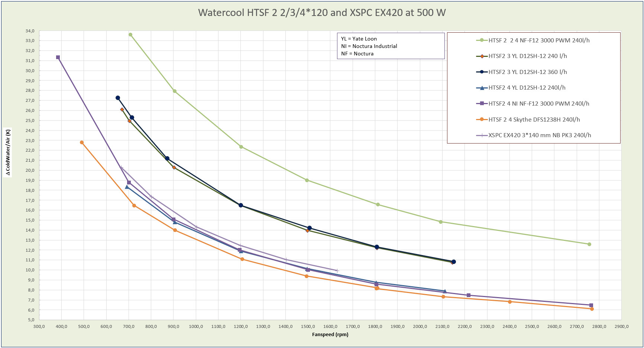Viewport: 644px width, 348px height.
Task: Click the x-axis tick label "2400,0"
Action: pyautogui.click(x=509, y=327)
